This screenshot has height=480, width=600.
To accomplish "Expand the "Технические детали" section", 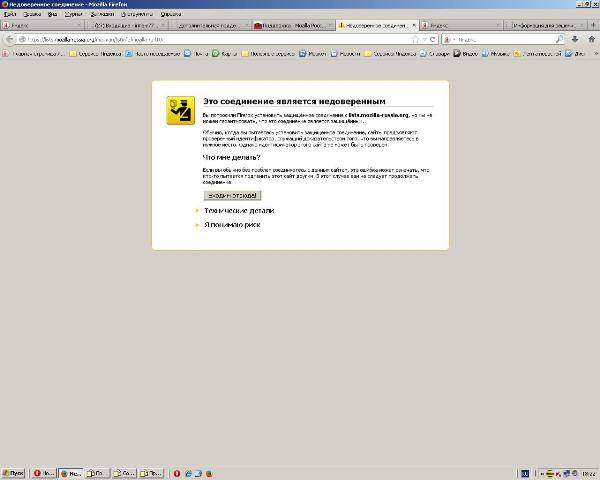I will (x=238, y=211).
